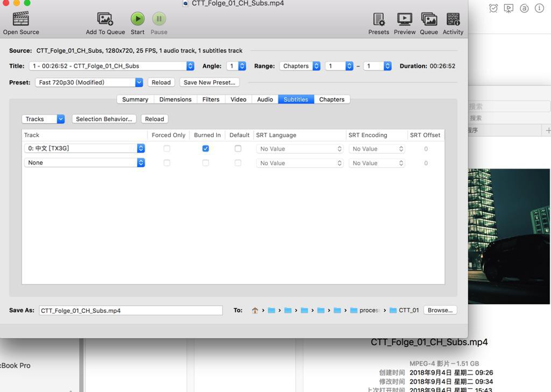Click video preview thumbnail in background window

(x=509, y=237)
